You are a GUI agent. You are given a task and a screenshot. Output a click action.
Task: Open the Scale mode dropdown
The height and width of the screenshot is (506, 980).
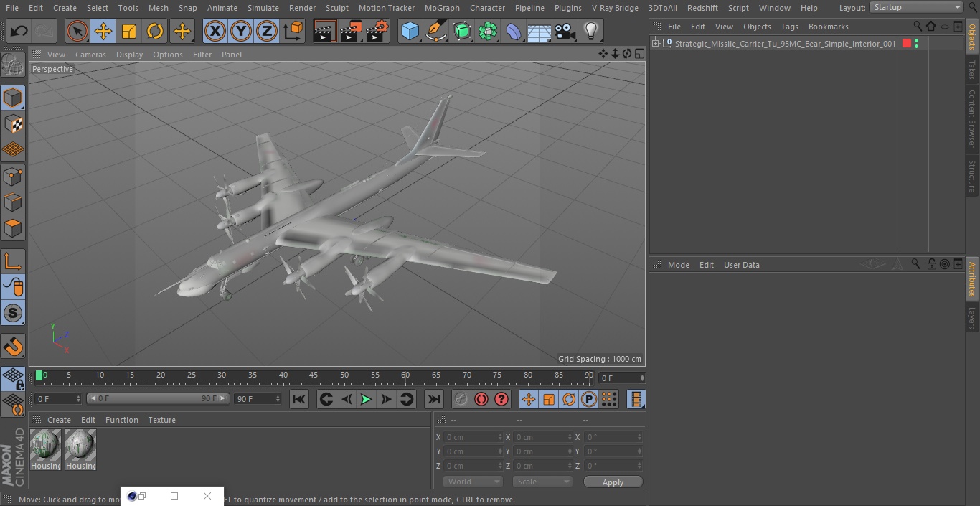point(542,482)
